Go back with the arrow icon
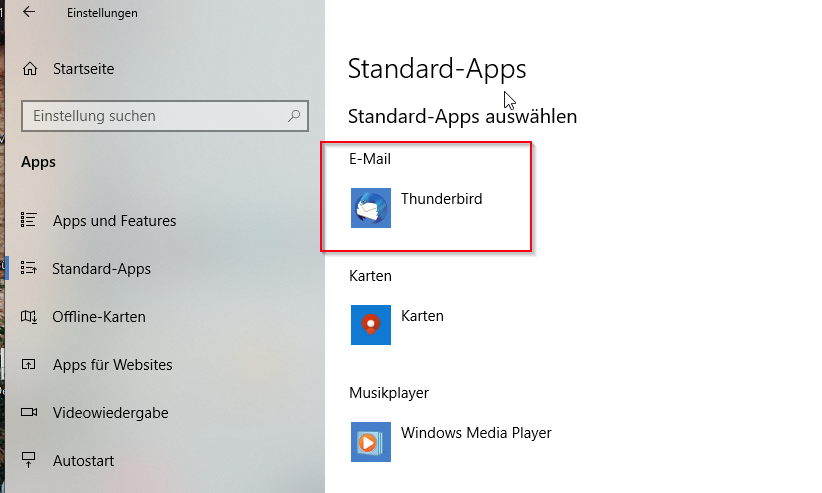822x493 pixels. (x=29, y=12)
